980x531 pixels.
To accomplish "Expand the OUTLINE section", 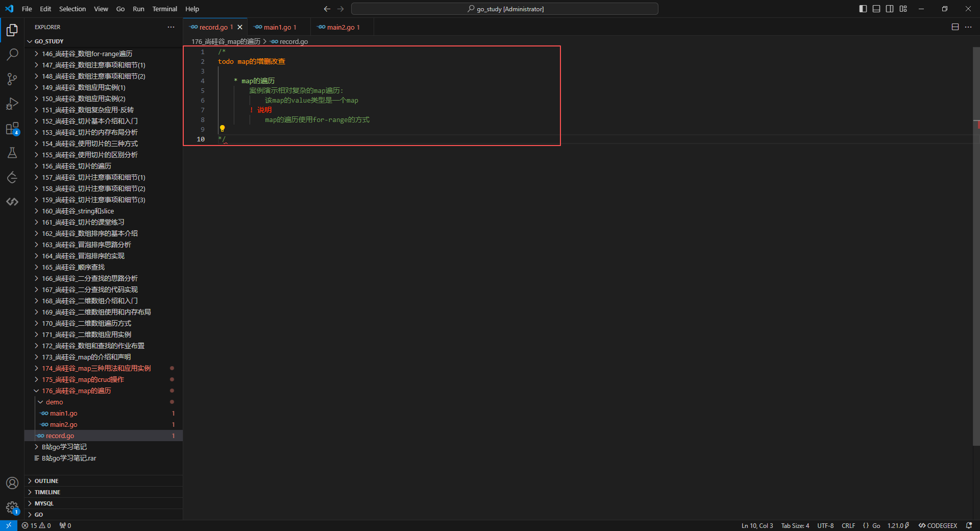I will click(104, 481).
